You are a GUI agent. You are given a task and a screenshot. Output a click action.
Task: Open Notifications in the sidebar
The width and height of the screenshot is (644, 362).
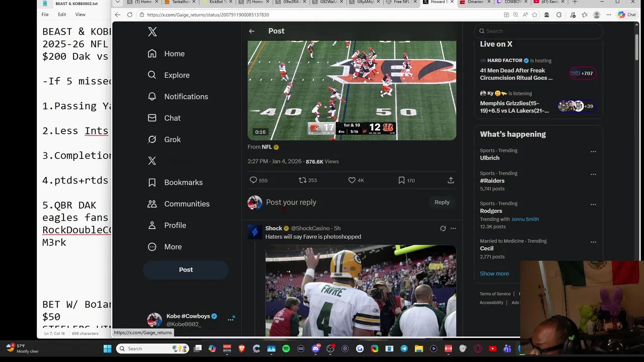pyautogui.click(x=178, y=97)
